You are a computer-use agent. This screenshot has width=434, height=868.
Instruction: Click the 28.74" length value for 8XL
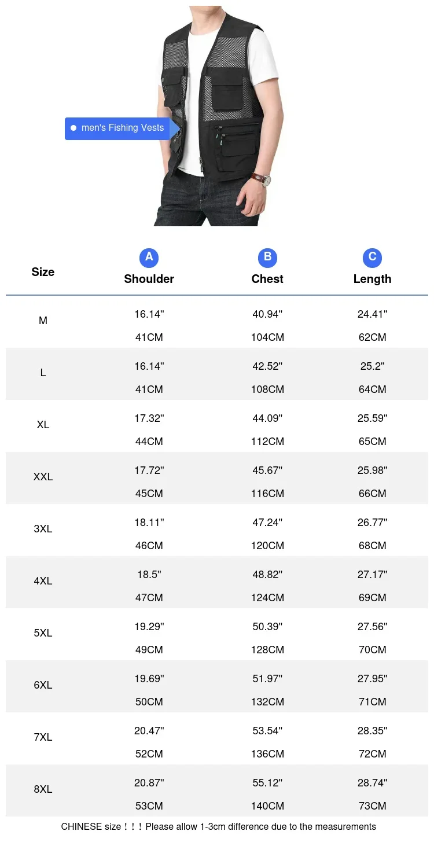click(372, 783)
